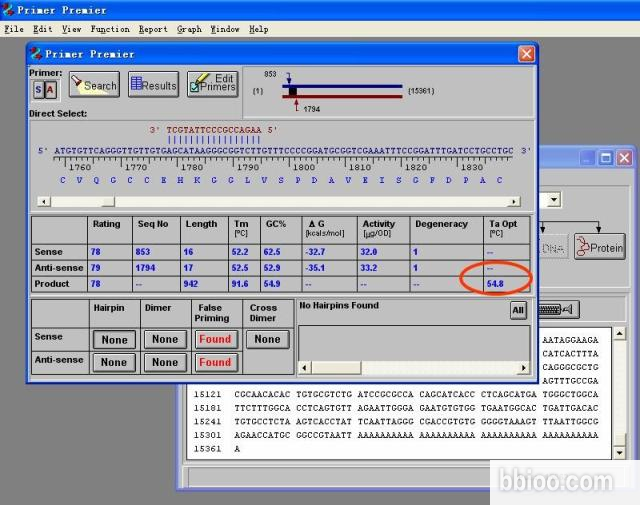
Task: Click sequence line number 15301 in background window
Action: tap(207, 435)
